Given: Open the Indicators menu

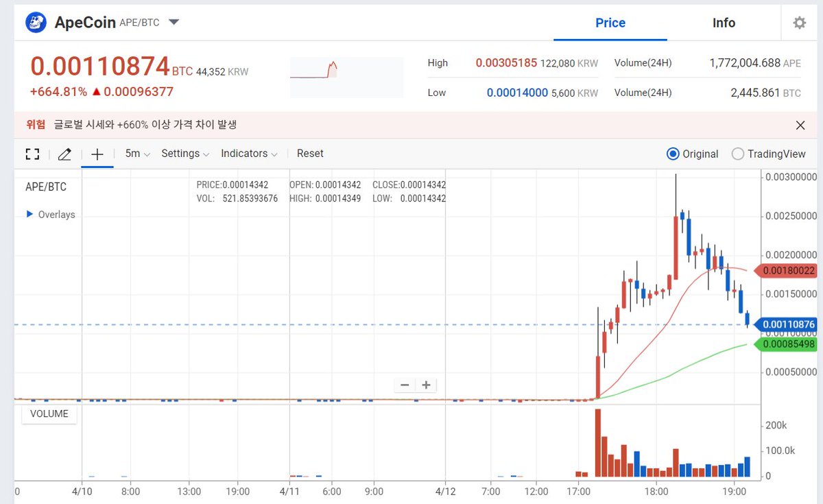Looking at the screenshot, I should (x=244, y=154).
